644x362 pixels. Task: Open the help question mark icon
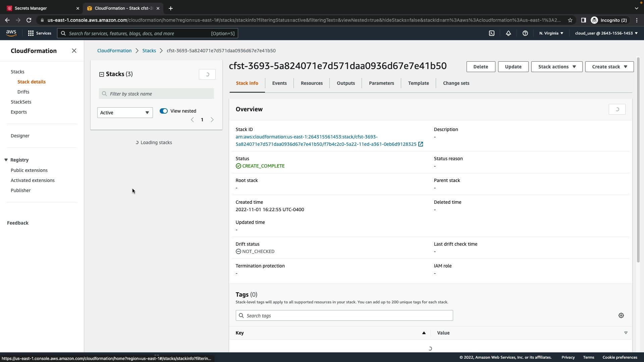pos(525,33)
